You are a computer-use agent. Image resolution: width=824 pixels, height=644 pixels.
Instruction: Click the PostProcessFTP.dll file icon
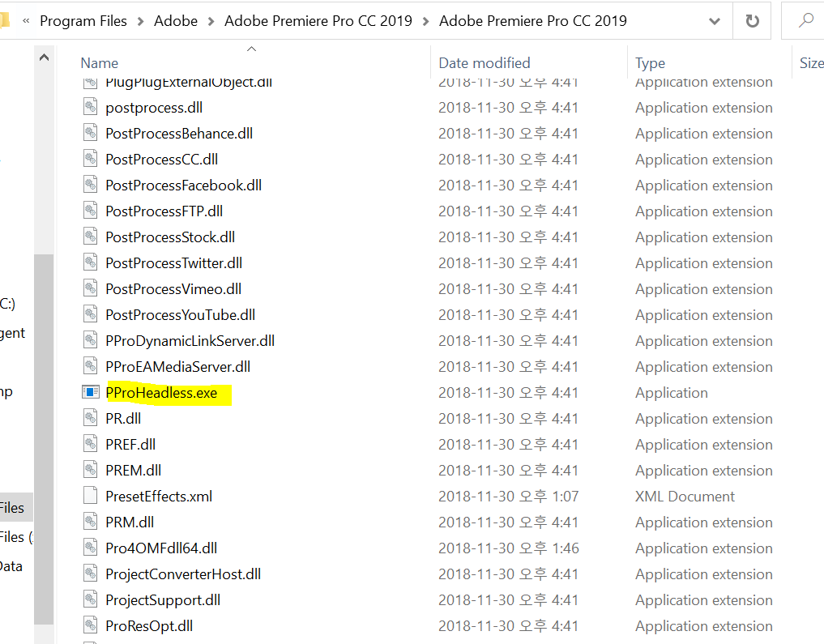pyautogui.click(x=91, y=211)
